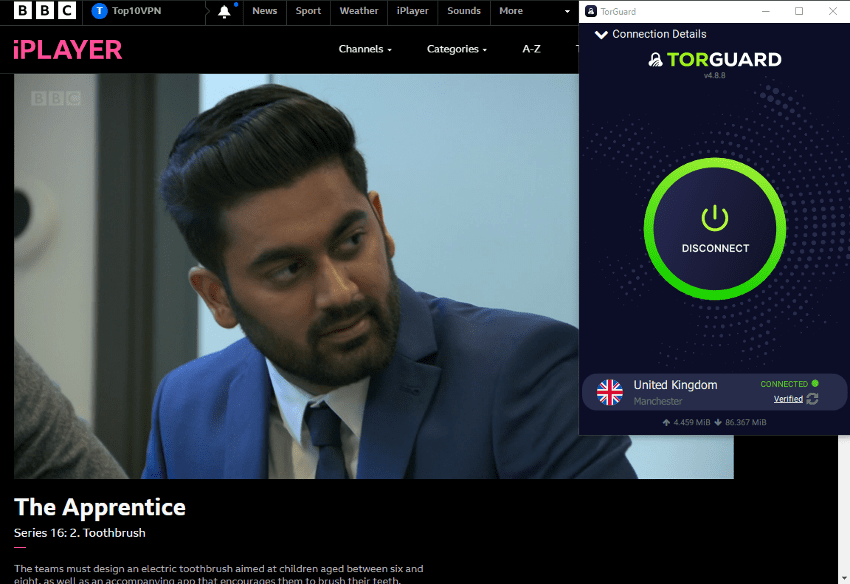Click the Verified link
This screenshot has height=584, width=850.
(x=789, y=398)
